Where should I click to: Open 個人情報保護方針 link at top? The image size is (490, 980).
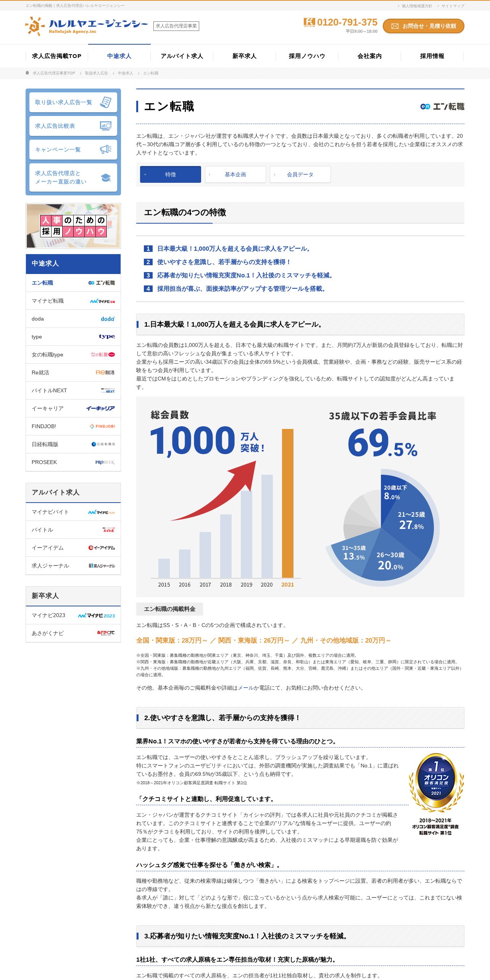tap(417, 6)
